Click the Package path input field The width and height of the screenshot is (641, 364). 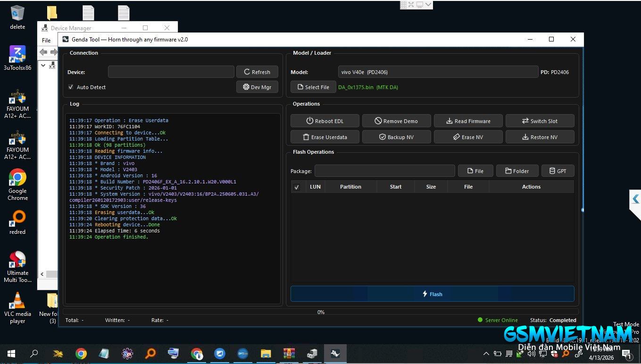[384, 171]
